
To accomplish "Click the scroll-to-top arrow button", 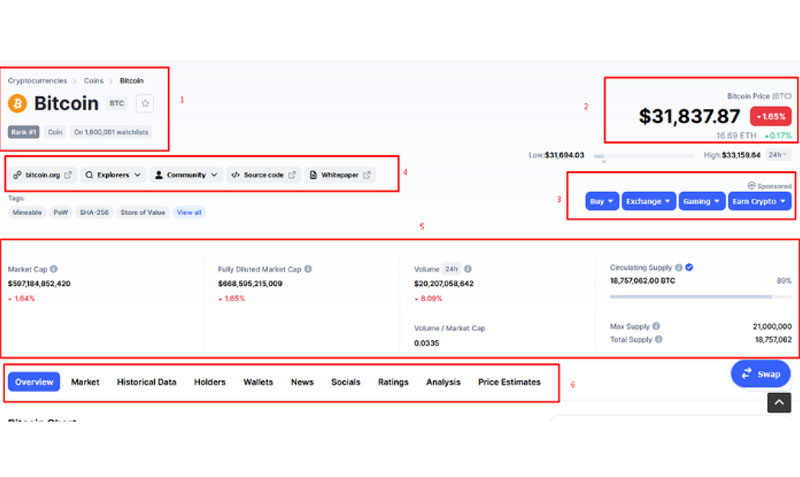I will [779, 403].
